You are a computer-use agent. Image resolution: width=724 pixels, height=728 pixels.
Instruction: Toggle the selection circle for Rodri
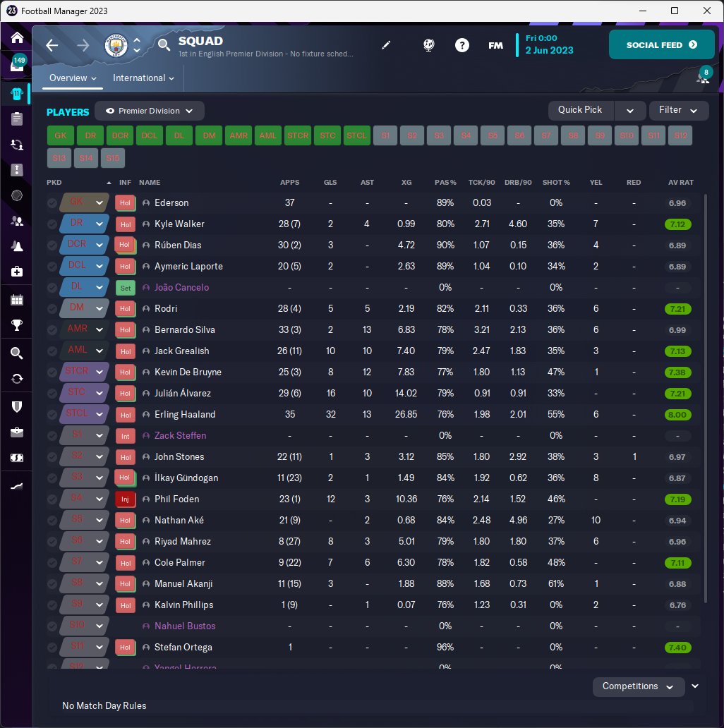52,309
